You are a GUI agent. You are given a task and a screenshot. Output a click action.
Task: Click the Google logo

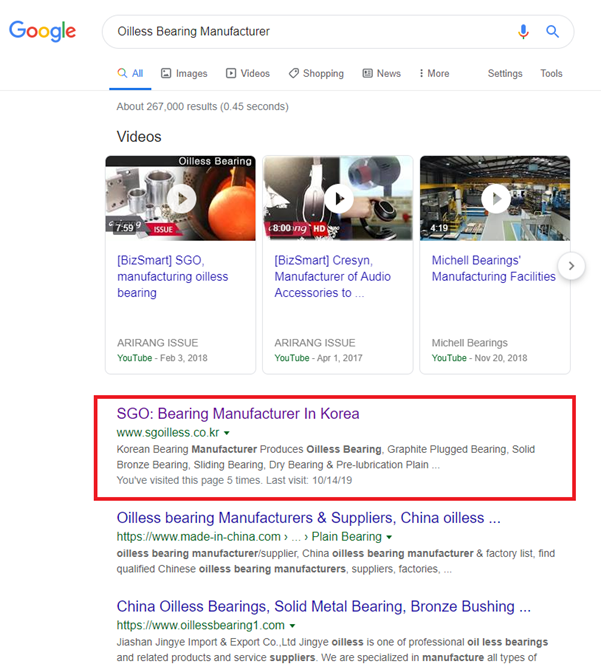coord(42,31)
